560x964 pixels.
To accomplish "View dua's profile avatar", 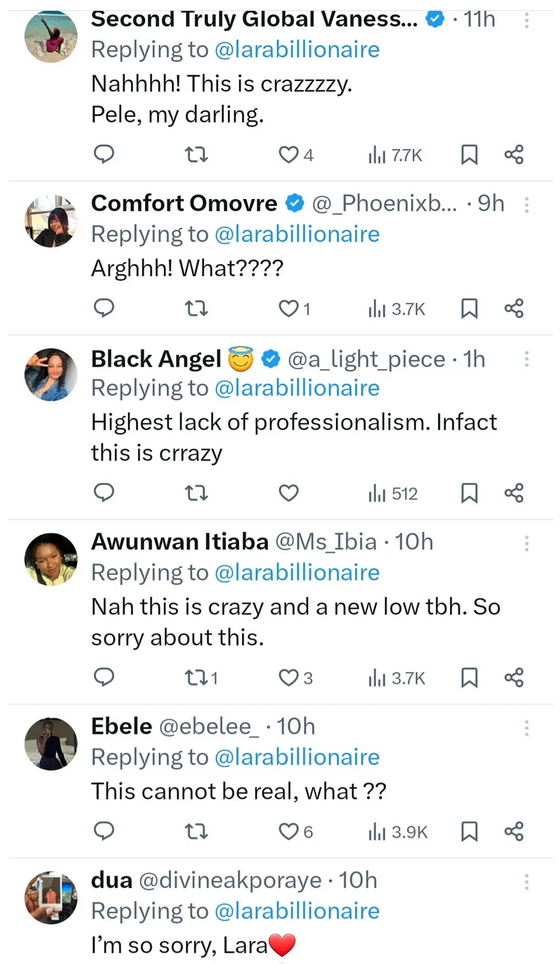I will pyautogui.click(x=51, y=897).
